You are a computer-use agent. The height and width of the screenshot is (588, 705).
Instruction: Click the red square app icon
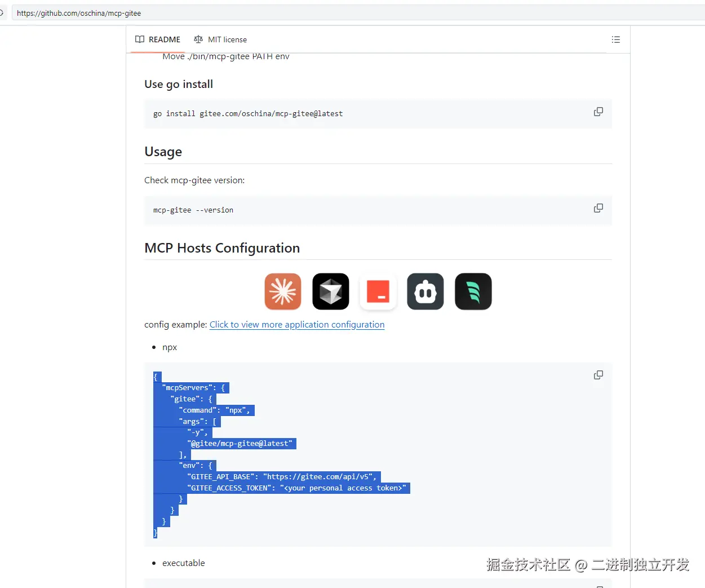click(378, 291)
